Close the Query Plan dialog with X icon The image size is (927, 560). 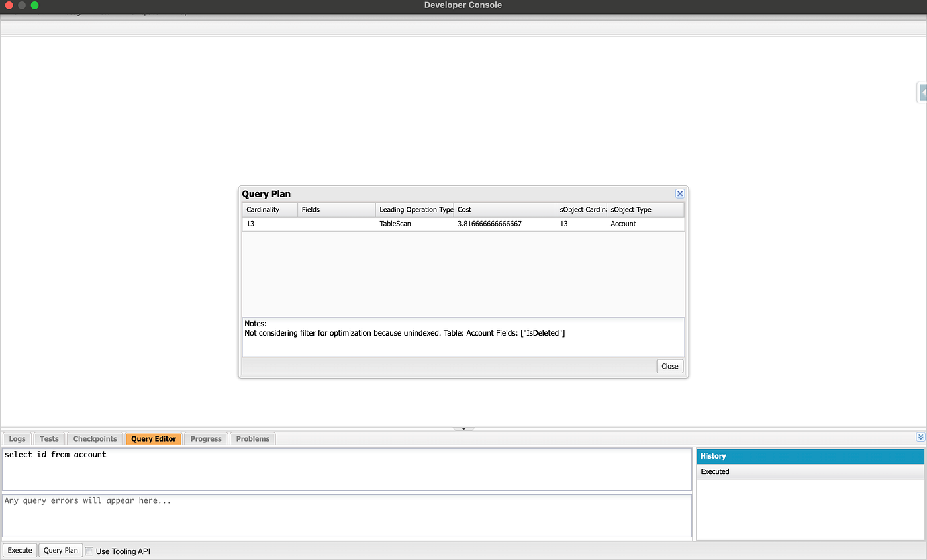point(679,194)
